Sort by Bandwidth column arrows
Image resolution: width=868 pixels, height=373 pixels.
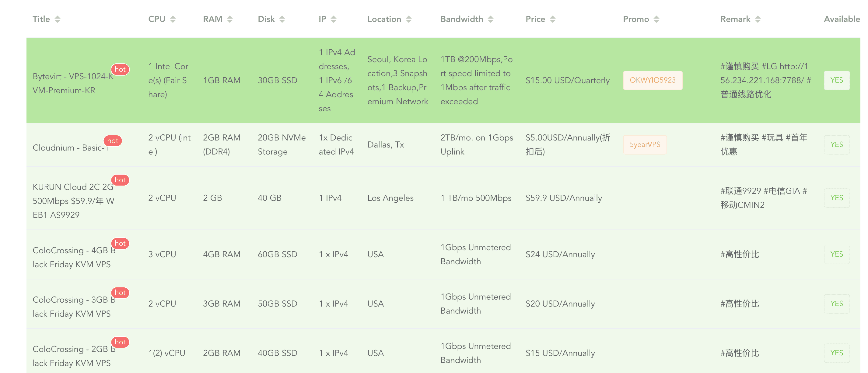tap(491, 19)
